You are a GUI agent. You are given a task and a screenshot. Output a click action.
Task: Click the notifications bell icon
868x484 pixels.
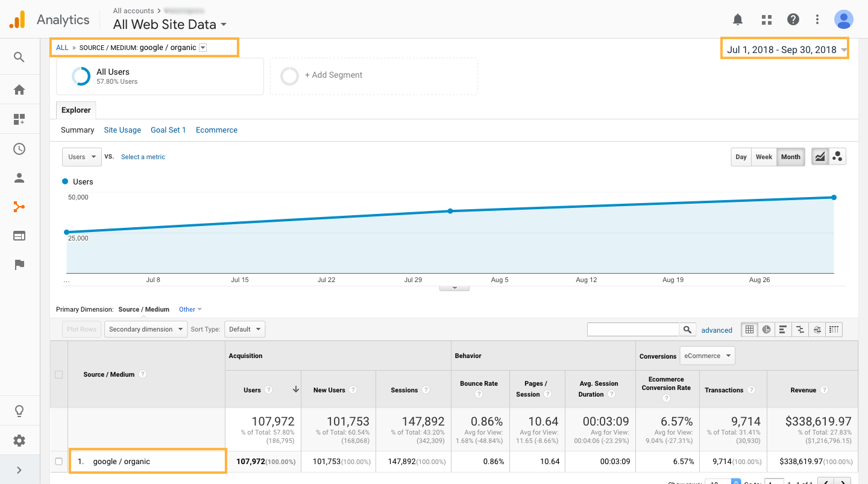point(738,20)
